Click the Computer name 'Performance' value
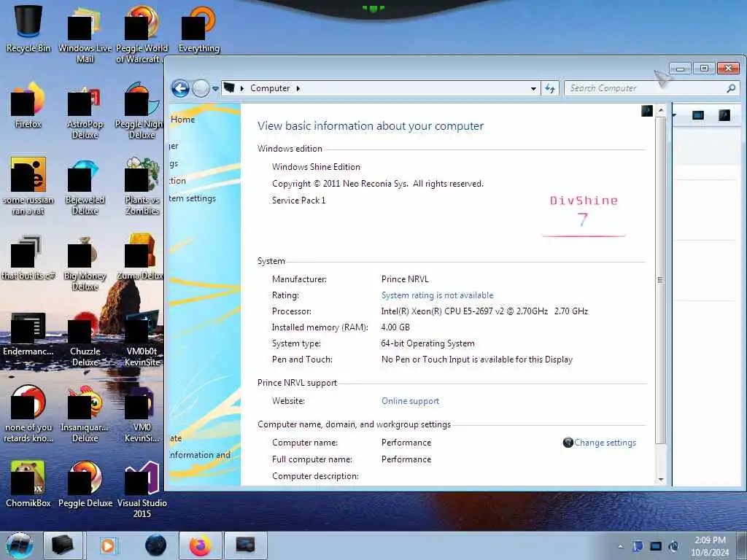 coord(406,443)
